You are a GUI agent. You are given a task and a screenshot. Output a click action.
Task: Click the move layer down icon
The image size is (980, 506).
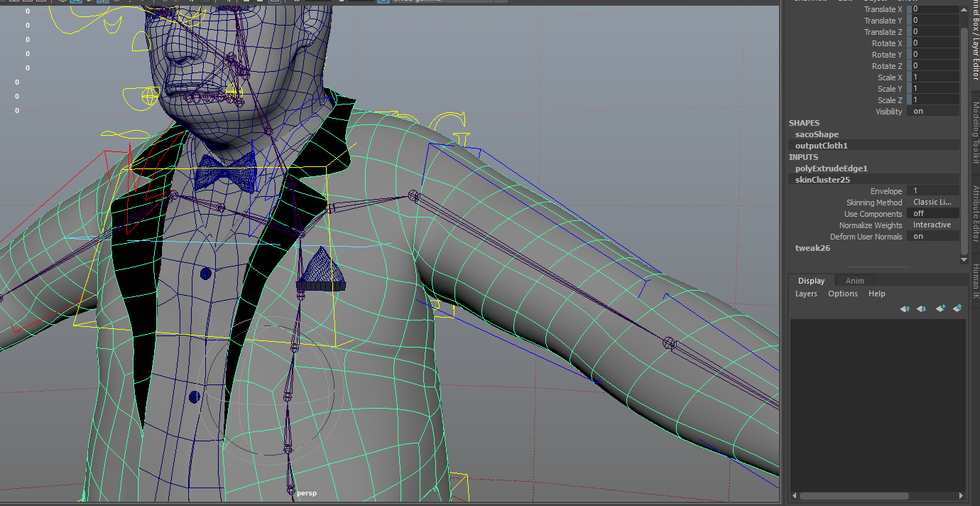[x=922, y=308]
